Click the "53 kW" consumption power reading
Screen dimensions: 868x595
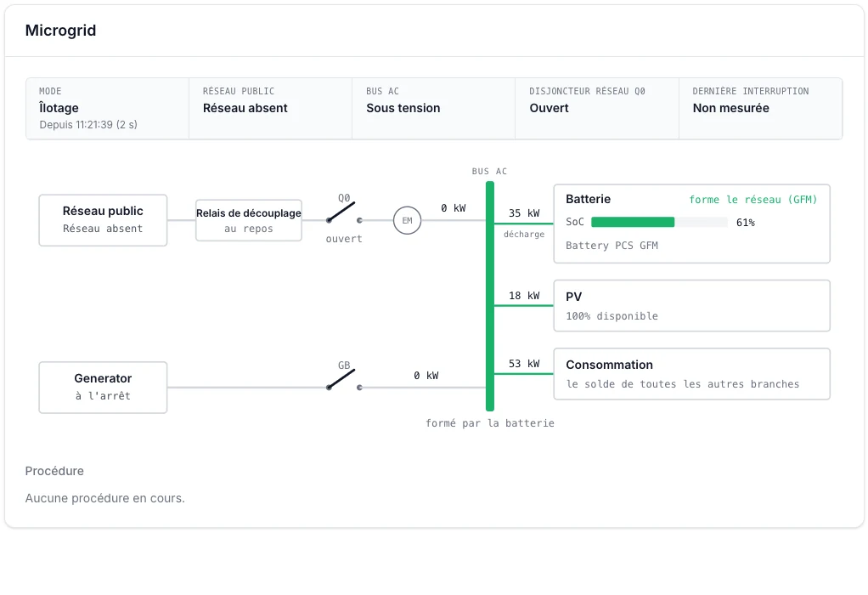coord(524,364)
